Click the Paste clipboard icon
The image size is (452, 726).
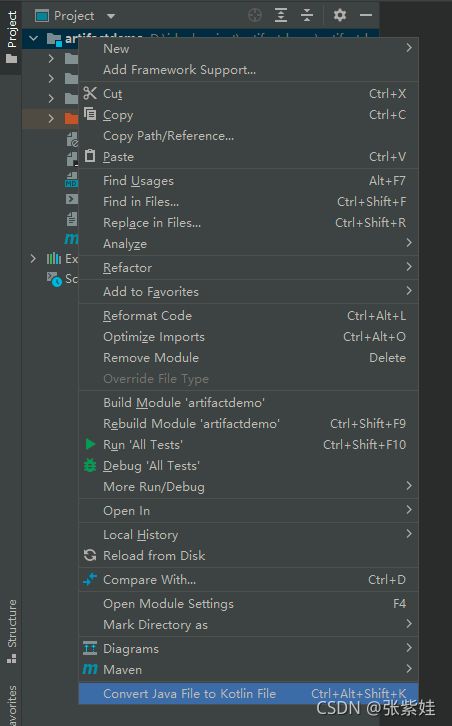click(x=90, y=156)
